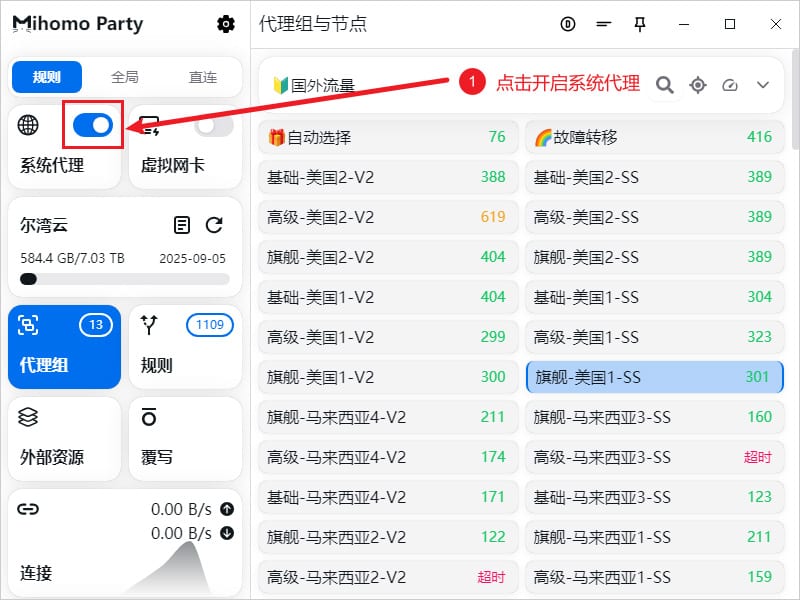Open the 规则 card showing 1109
Screen dimensions: 800x600
185,346
